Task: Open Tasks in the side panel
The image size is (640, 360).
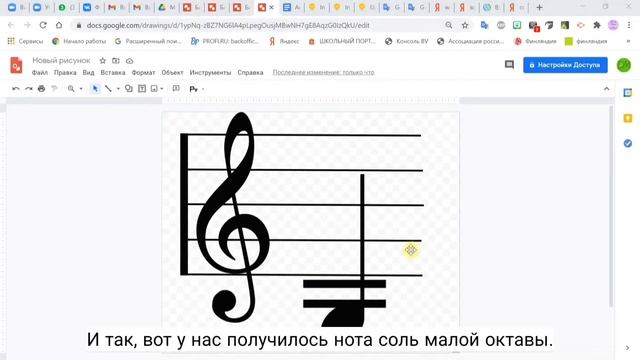Action: (x=627, y=143)
